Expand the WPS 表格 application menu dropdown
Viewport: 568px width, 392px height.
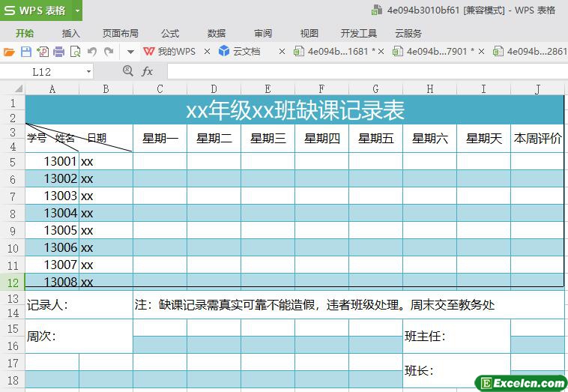click(76, 10)
